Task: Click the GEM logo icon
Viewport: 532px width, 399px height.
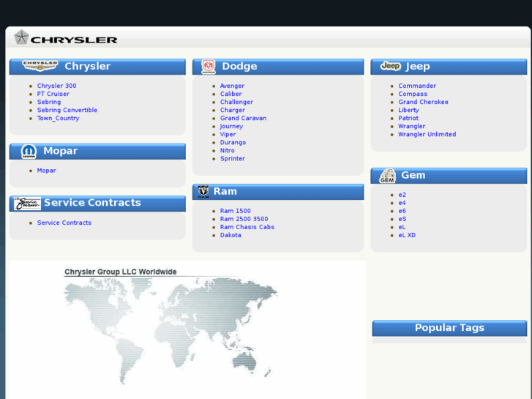Action: tap(387, 176)
